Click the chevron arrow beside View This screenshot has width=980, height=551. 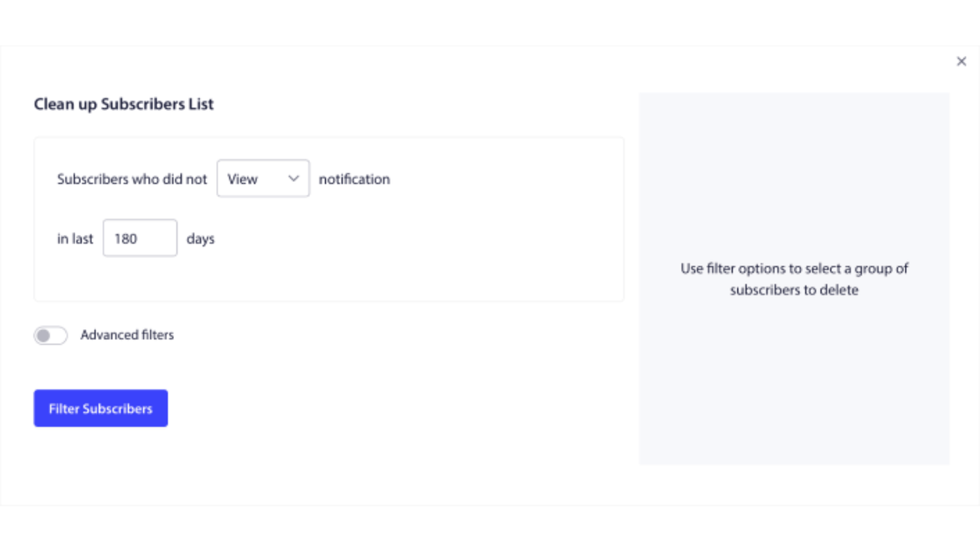coord(292,178)
